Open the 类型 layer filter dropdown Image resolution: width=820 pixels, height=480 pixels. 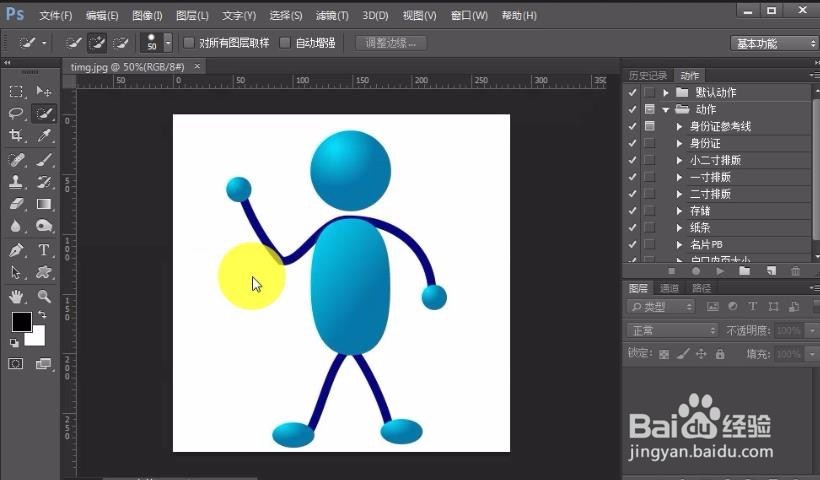coord(661,306)
